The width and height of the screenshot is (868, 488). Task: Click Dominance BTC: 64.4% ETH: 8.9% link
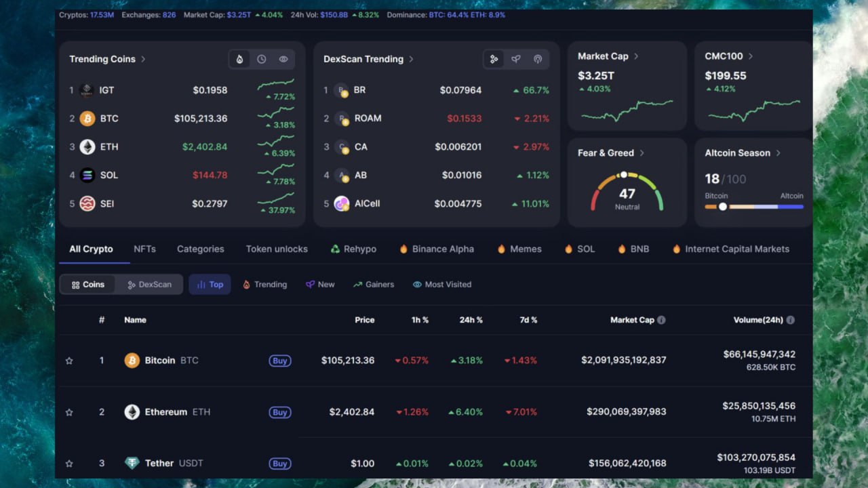click(x=446, y=15)
